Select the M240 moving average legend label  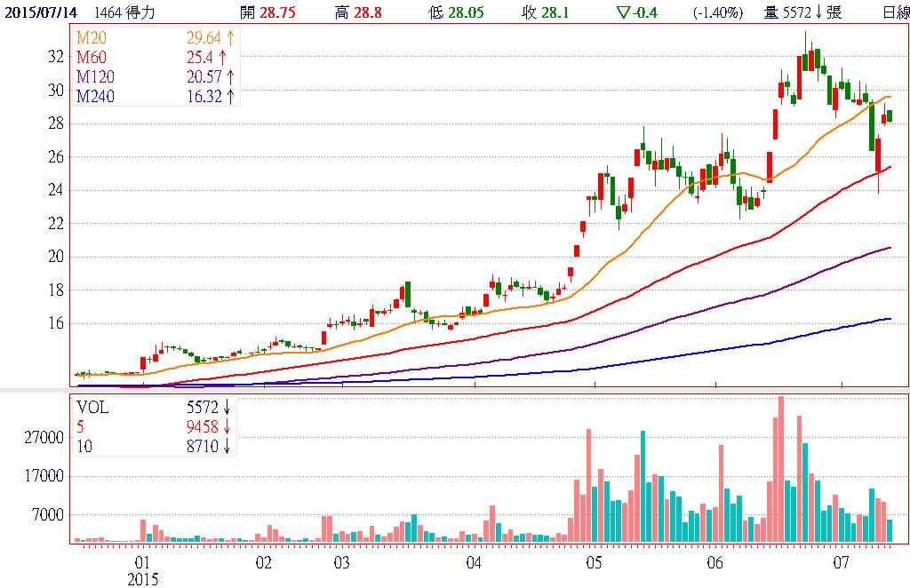[x=96, y=97]
